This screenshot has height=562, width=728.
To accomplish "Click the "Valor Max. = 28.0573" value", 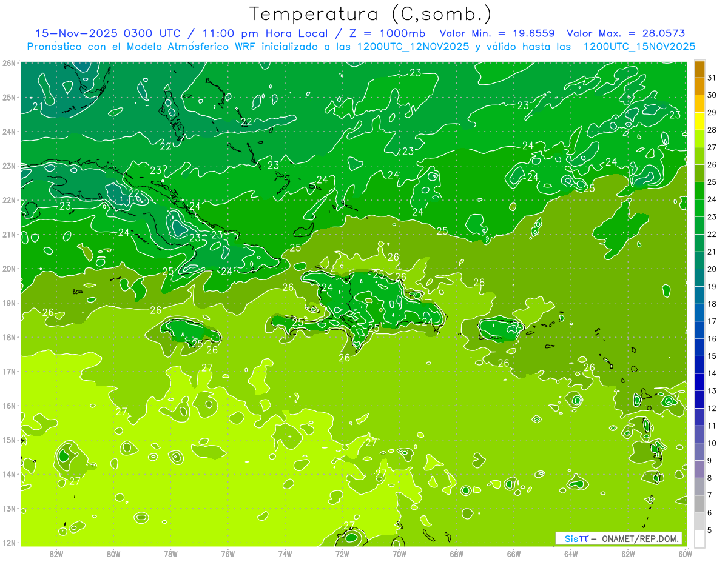I will point(627,33).
